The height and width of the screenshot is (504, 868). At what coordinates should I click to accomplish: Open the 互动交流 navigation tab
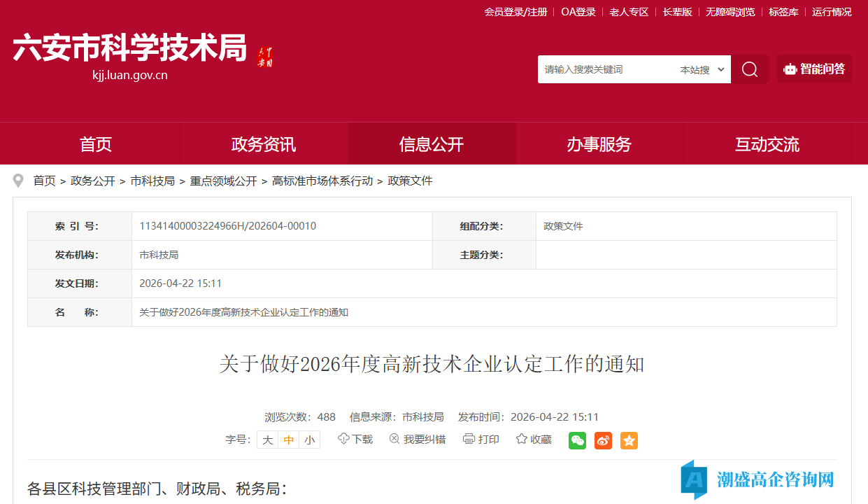tap(767, 144)
